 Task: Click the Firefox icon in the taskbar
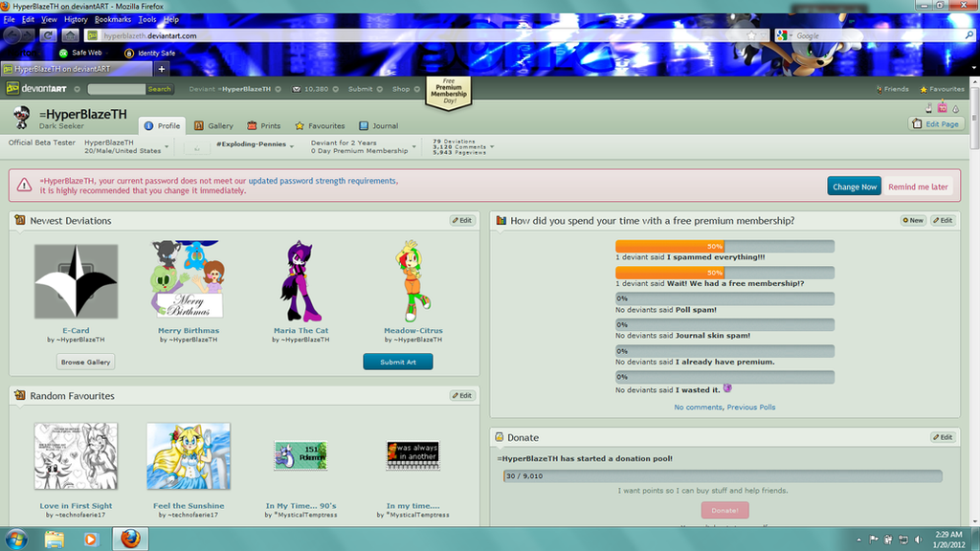pyautogui.click(x=130, y=538)
